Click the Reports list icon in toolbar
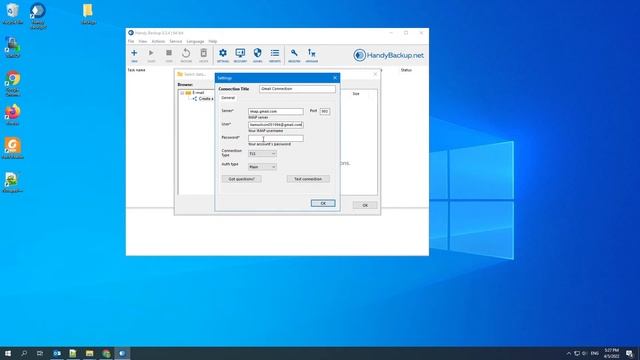Screen dimensions: 640x360 point(275,53)
